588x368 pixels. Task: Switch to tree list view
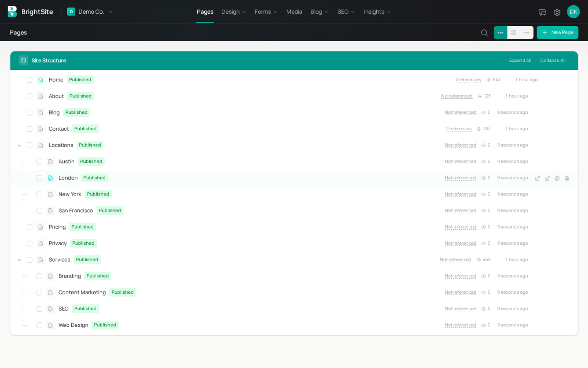point(501,32)
